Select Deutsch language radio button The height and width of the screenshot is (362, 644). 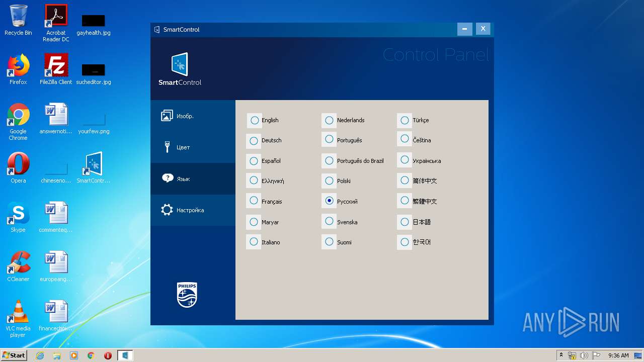pos(254,141)
